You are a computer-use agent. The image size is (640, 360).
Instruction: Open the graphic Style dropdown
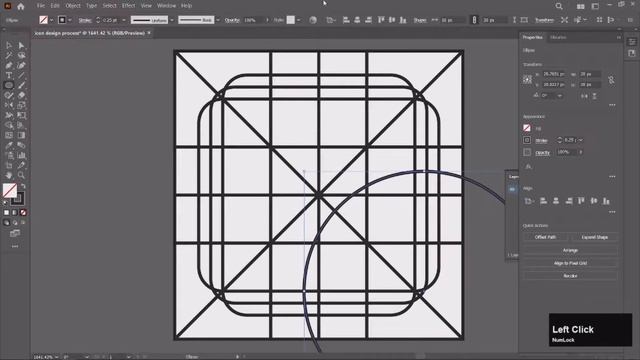(x=299, y=20)
